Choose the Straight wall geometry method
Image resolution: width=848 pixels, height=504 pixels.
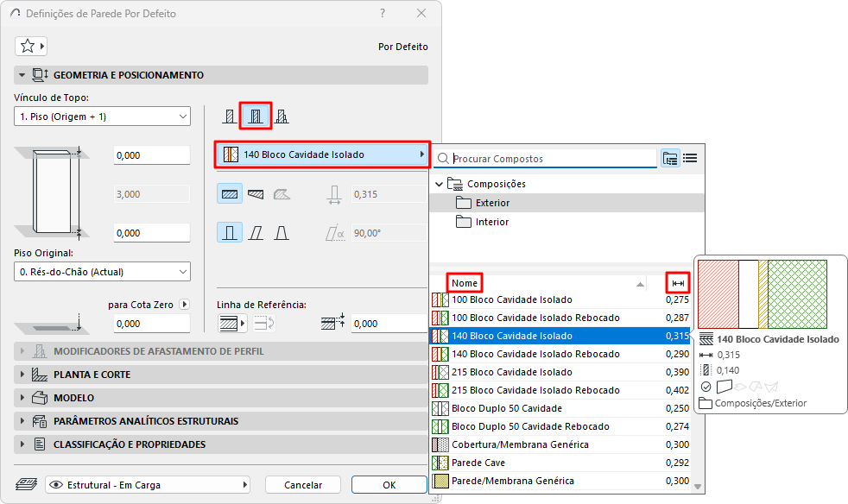pos(230,194)
